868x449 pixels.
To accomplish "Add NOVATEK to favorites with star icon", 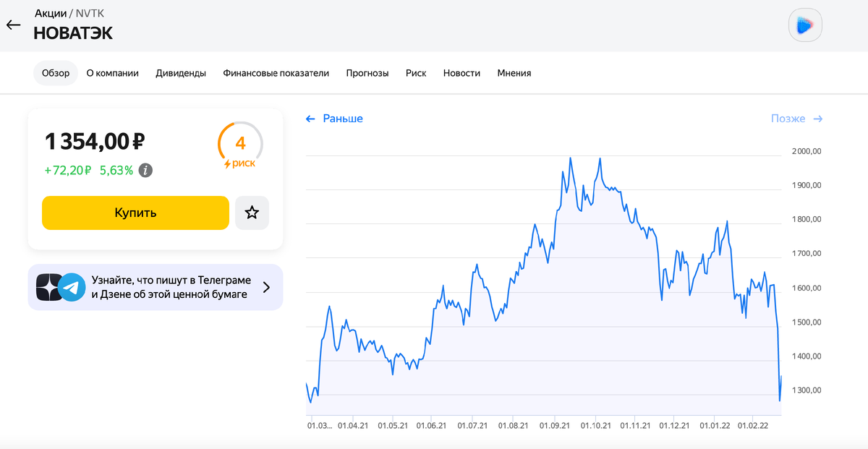I will coord(252,213).
